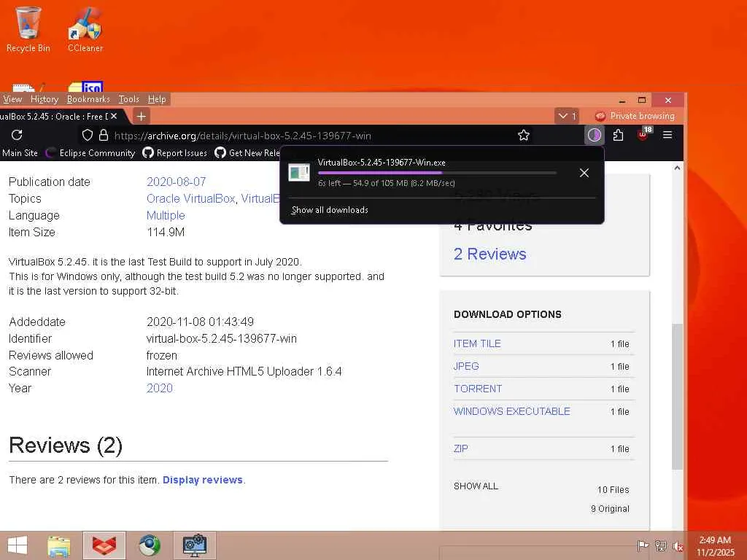The height and width of the screenshot is (560, 747).
Task: Select the Item Size value 114.9M
Action: [166, 233]
